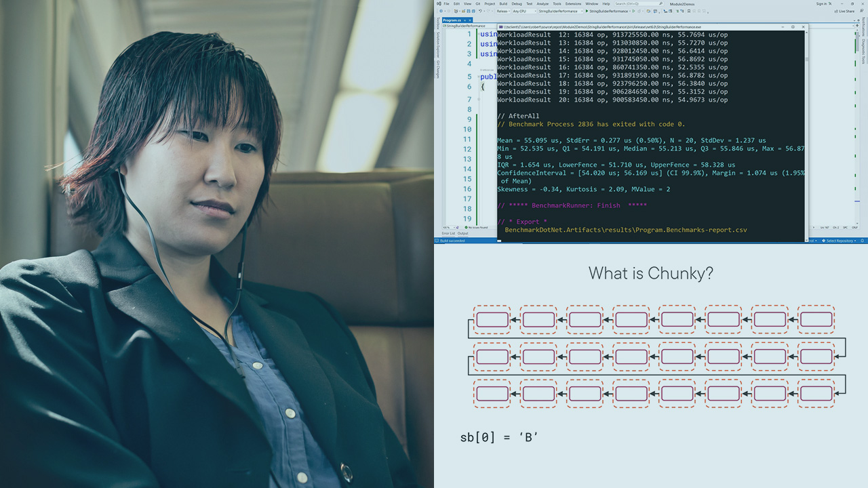Open the StringBuilderPerformance startup project dropdown
This screenshot has width=868, height=488.
coord(559,12)
